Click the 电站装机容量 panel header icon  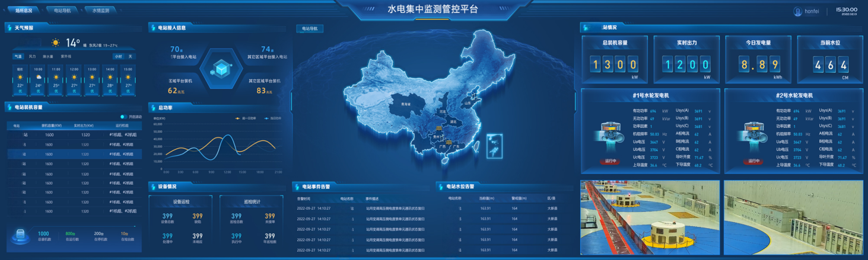pos(9,107)
